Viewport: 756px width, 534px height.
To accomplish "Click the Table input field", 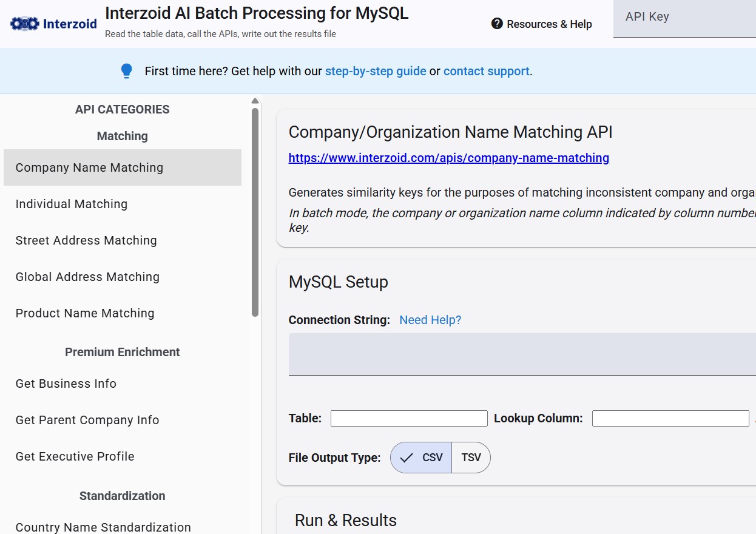I will point(409,418).
